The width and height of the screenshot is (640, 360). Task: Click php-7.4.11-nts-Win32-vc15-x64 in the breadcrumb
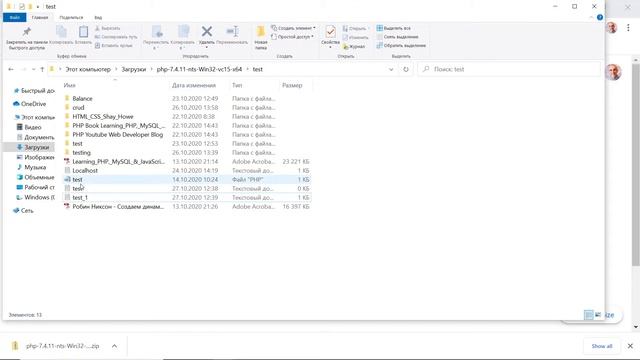point(199,69)
